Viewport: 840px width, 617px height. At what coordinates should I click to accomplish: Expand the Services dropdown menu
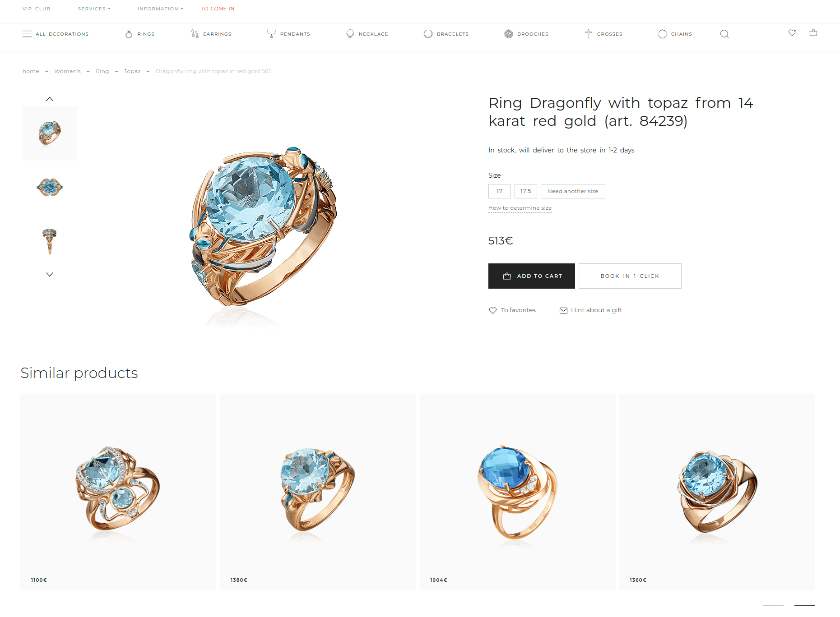(94, 9)
